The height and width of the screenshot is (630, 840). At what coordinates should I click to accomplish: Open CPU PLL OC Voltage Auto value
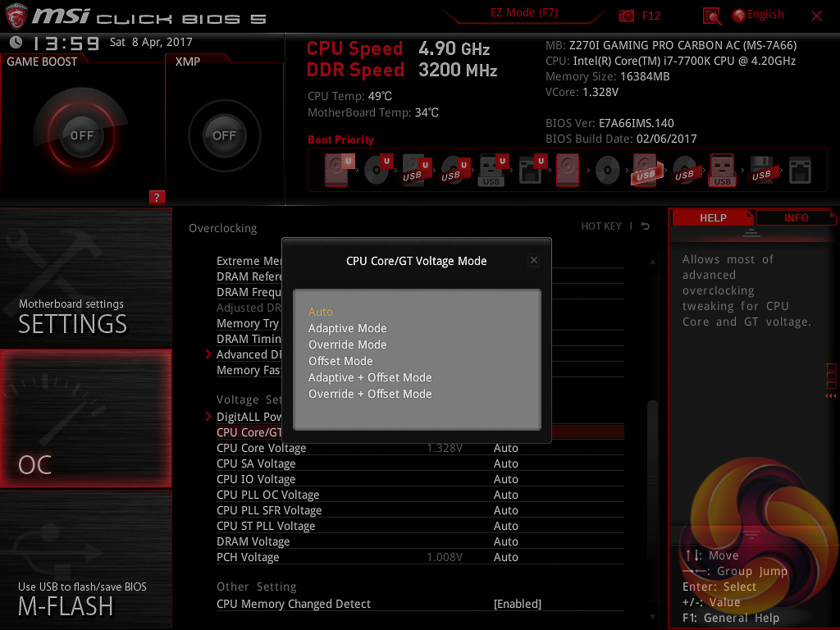[x=505, y=495]
